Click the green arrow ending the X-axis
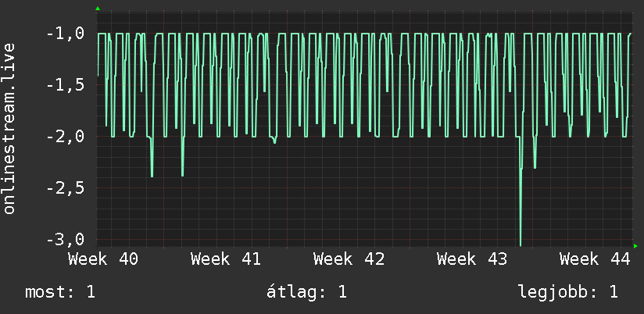Viewport: 644px width, 314px height. 635,246
